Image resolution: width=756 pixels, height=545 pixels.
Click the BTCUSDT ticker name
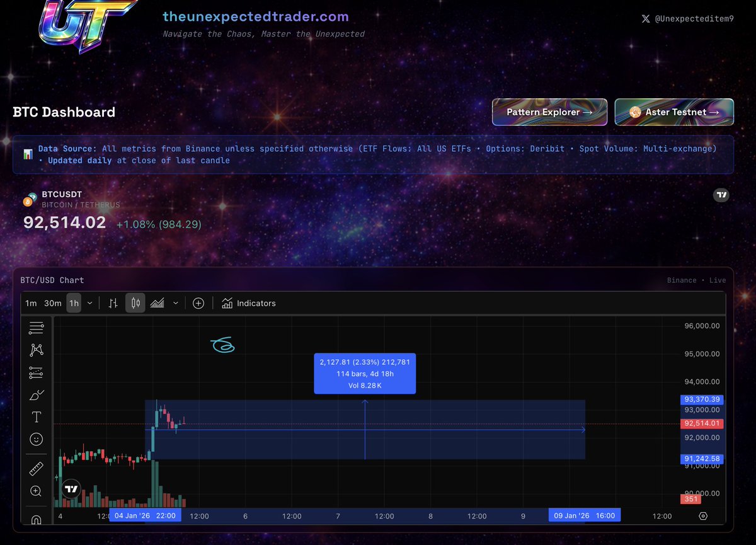point(62,195)
